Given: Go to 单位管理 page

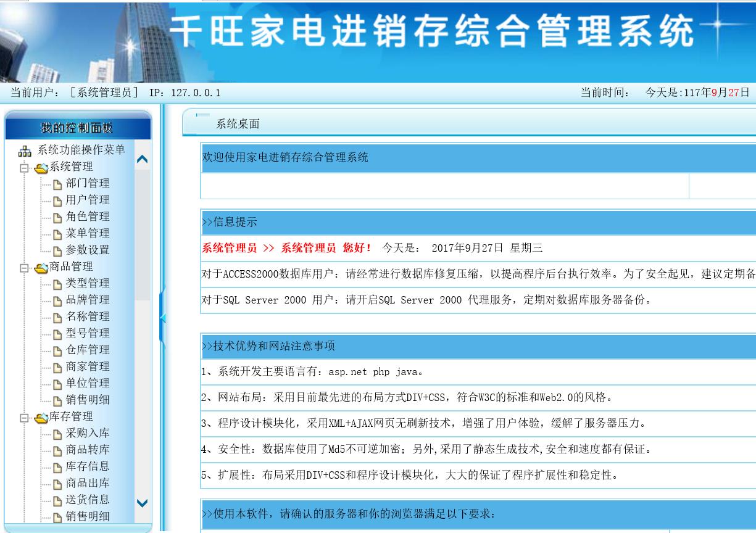Looking at the screenshot, I should (x=88, y=383).
